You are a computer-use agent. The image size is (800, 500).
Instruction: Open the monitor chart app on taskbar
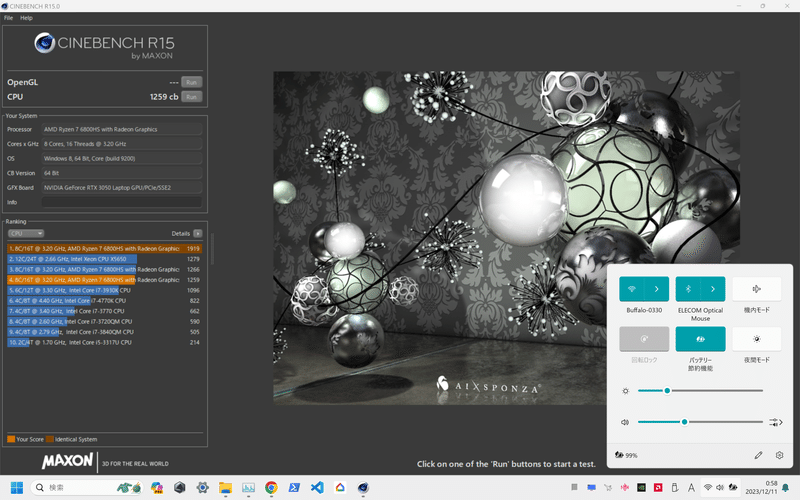coord(248,488)
